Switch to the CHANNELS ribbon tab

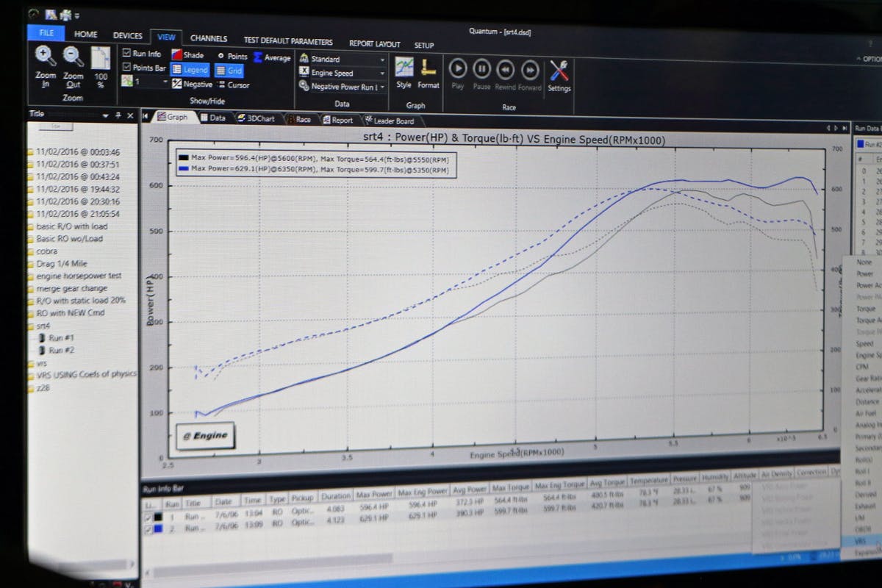[209, 38]
